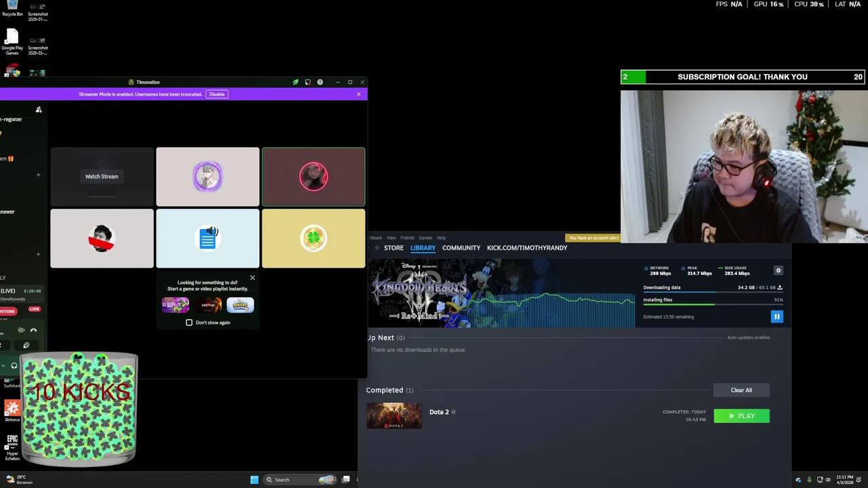Click the Downloading data progress bar
Image resolution: width=868 pixels, height=488 pixels.
pyautogui.click(x=713, y=292)
